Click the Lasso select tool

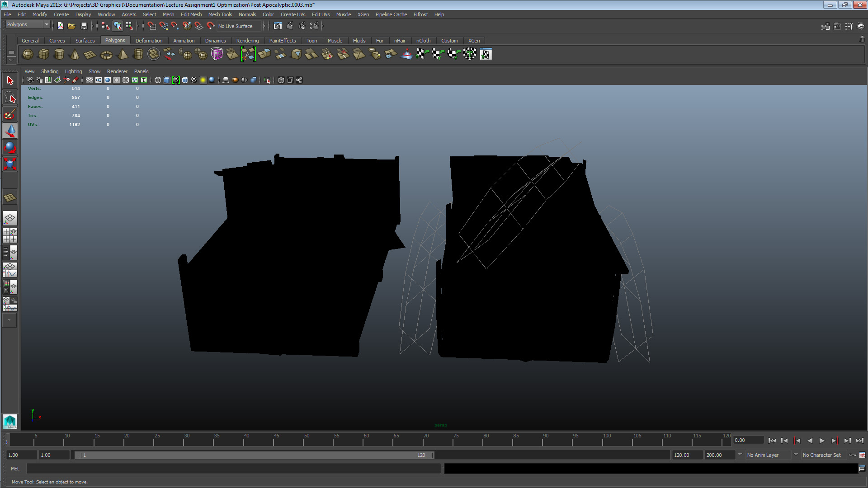(x=10, y=98)
